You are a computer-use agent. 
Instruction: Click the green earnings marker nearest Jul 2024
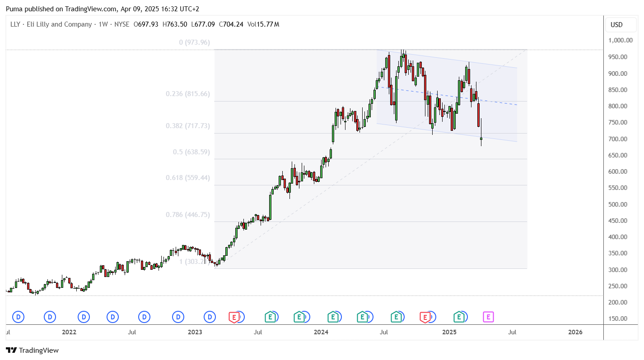point(397,317)
